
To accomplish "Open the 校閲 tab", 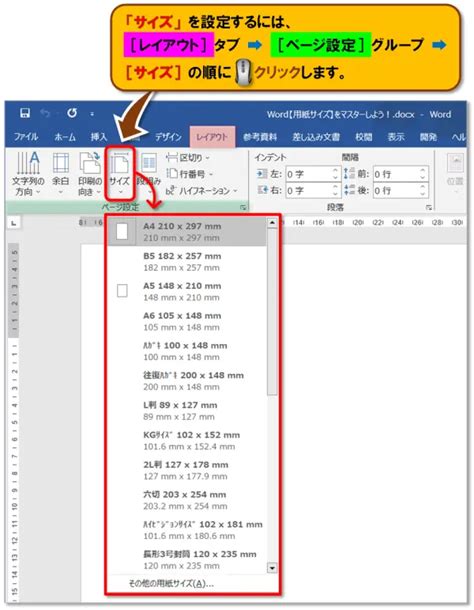I will click(363, 137).
